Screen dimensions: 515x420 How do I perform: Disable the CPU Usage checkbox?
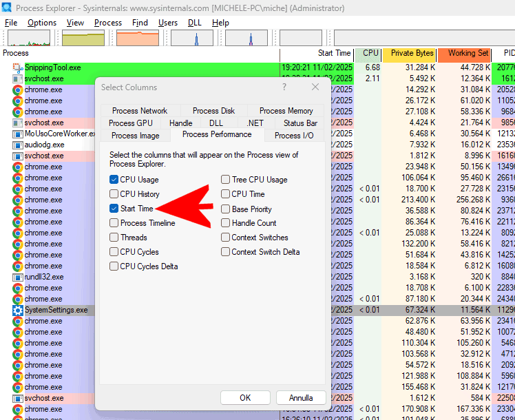114,179
